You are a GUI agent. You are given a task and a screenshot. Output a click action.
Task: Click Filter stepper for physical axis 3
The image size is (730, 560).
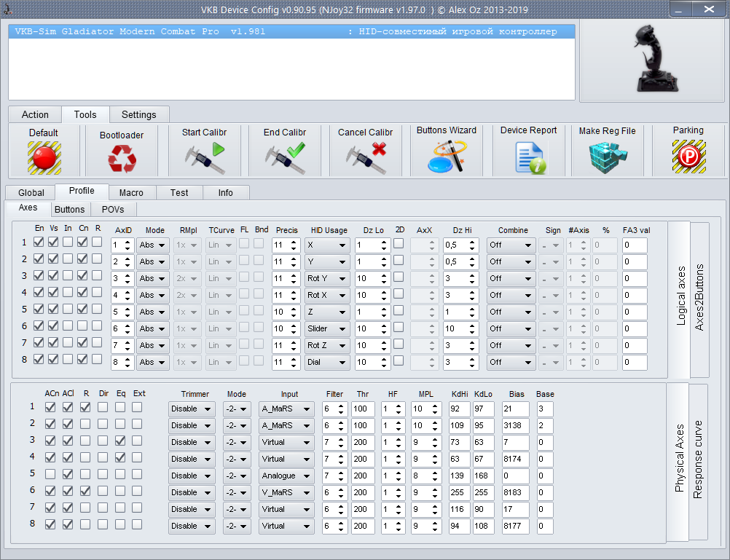341,443
